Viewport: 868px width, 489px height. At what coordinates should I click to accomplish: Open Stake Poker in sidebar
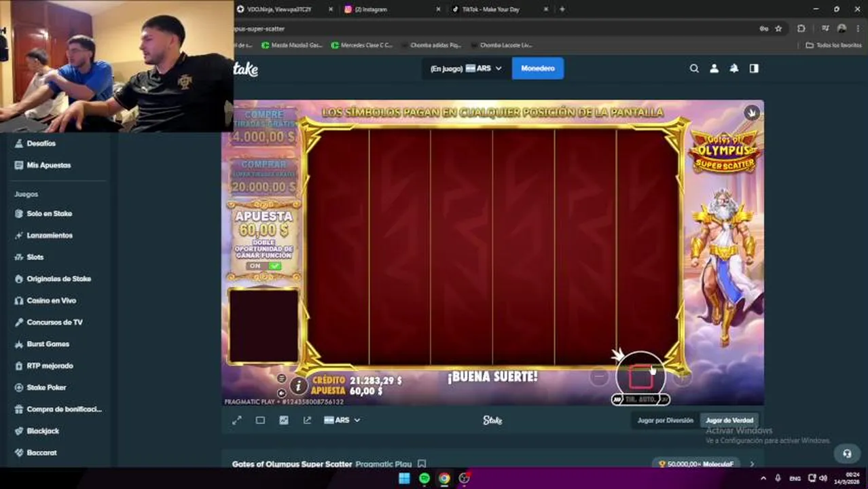click(46, 387)
